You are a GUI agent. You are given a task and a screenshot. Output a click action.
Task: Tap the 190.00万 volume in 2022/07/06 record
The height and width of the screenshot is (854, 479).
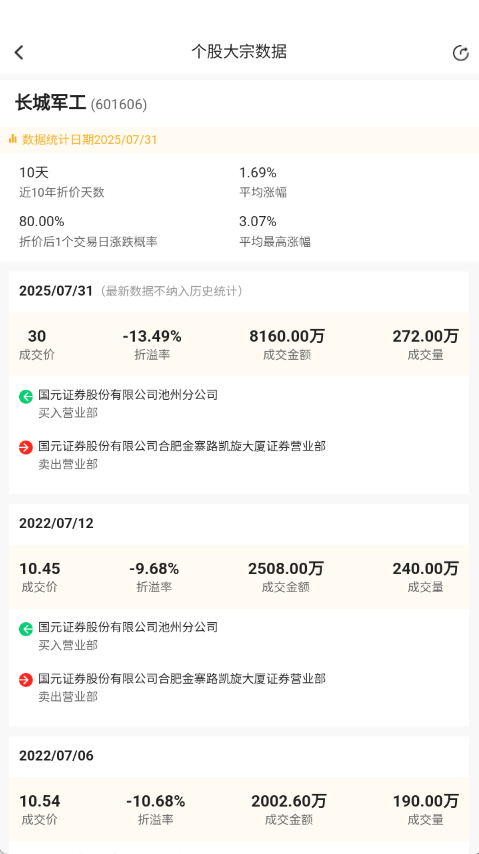click(x=426, y=801)
